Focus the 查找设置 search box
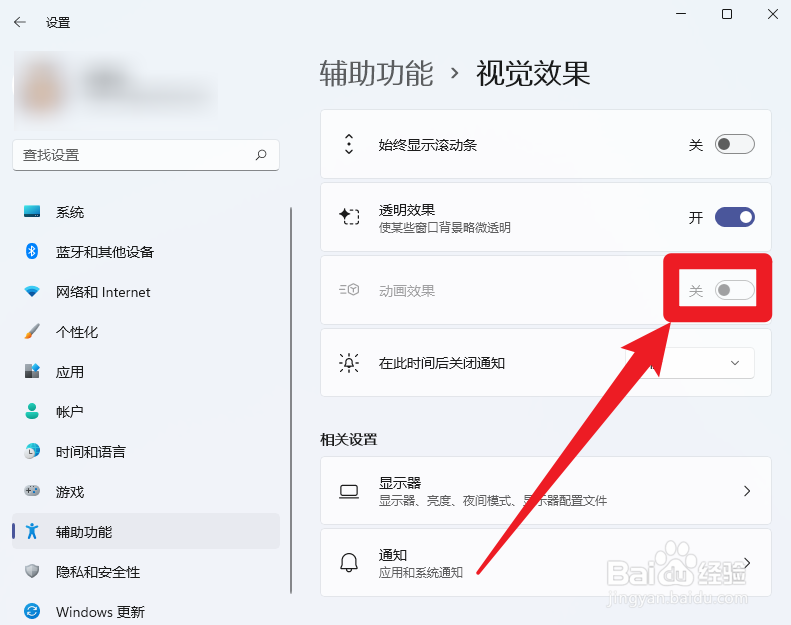Viewport: 791px width, 625px height. [146, 155]
